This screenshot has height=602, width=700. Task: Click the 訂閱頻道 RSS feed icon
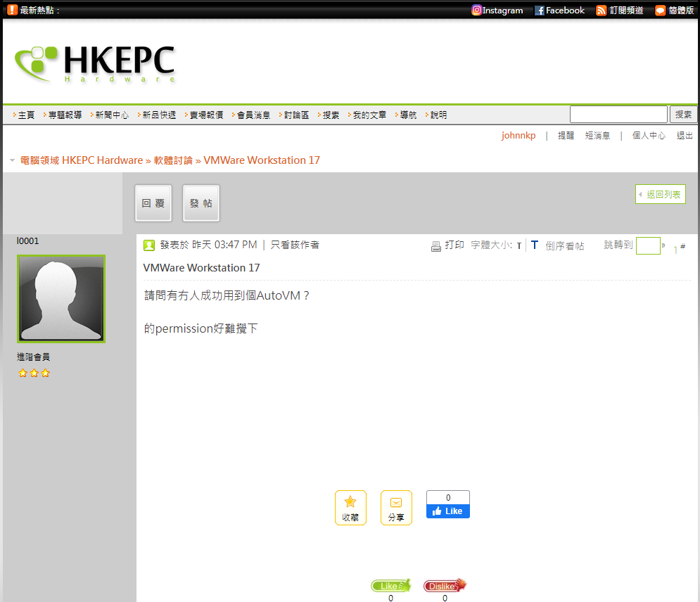601,10
